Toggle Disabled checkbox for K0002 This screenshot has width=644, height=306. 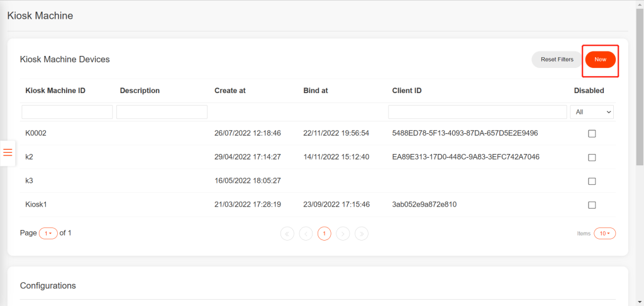click(x=592, y=133)
